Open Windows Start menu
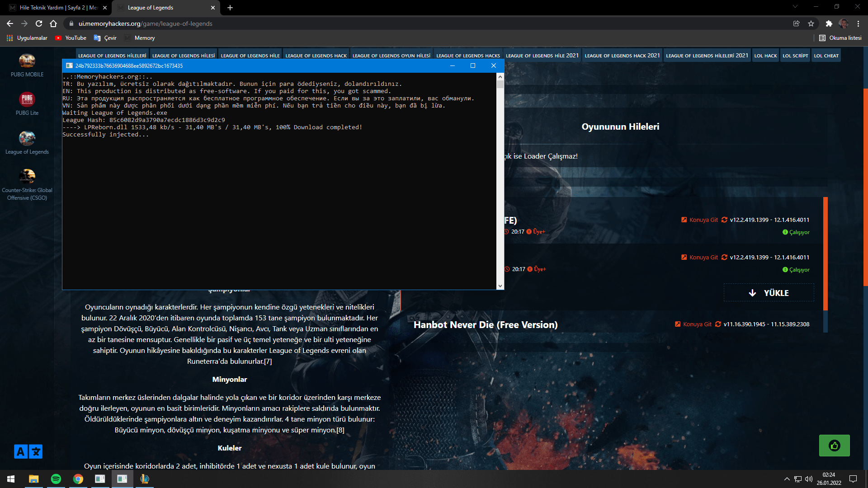This screenshot has width=868, height=488. (11, 479)
